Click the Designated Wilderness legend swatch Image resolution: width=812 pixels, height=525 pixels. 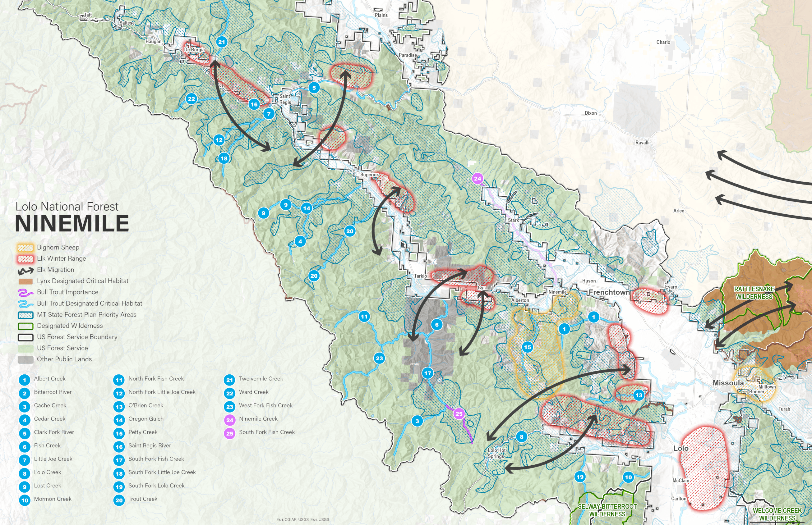tap(25, 326)
